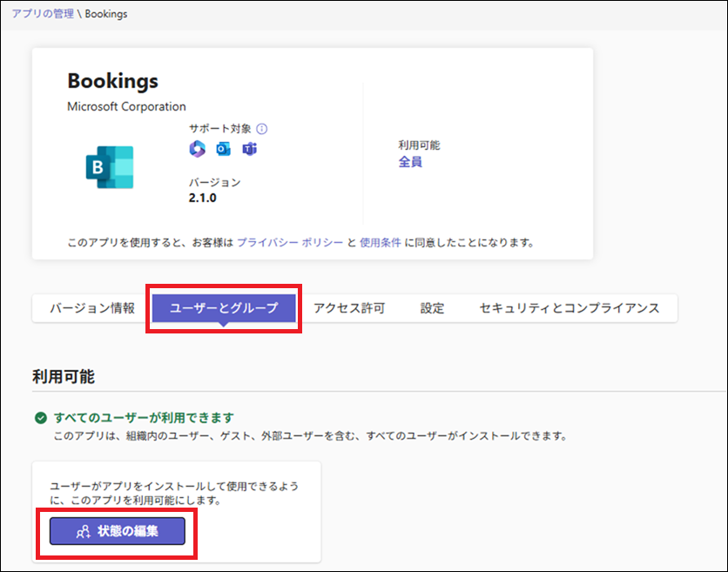
Task: Click the version number 2.1.0 text
Action: (202, 198)
